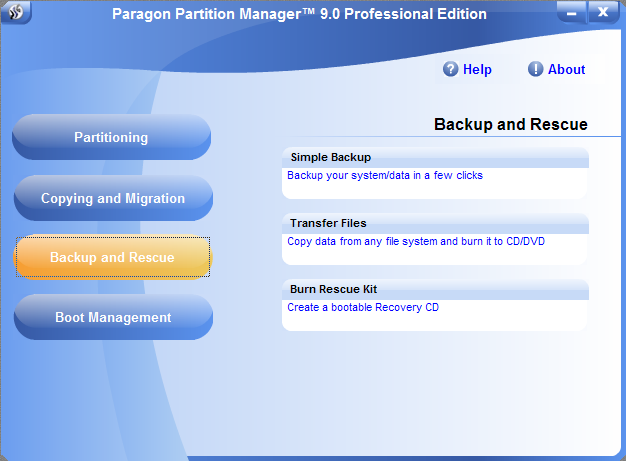This screenshot has height=461, width=626.
Task: Open the Help link text
Action: [x=477, y=70]
